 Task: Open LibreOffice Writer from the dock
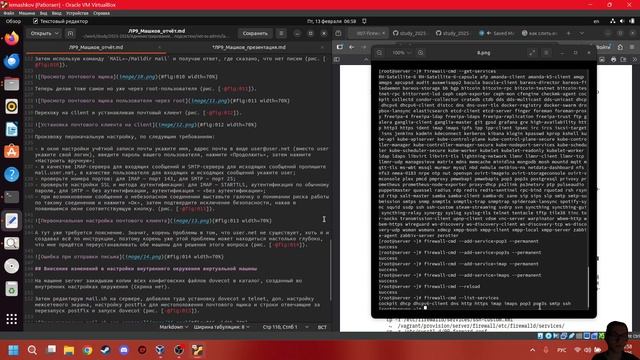[11, 129]
